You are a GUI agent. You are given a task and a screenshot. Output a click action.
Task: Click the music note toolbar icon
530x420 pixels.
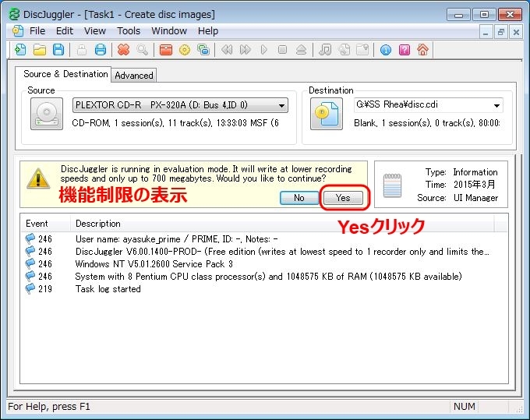point(325,50)
